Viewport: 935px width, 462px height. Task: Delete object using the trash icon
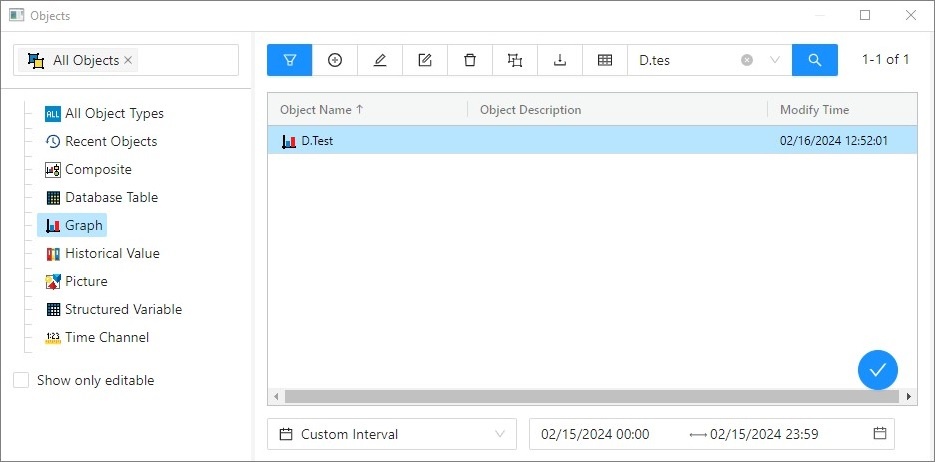[470, 60]
